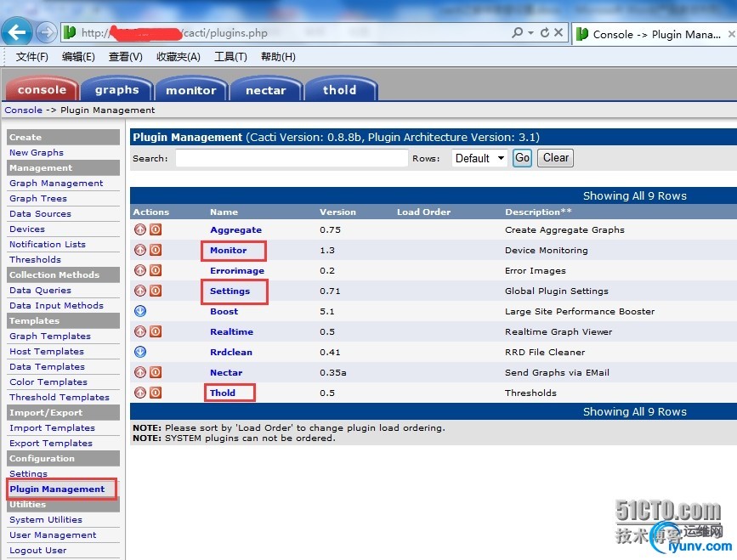Open the Realtime plugin link
Screen dimensions: 737x560
pos(232,331)
